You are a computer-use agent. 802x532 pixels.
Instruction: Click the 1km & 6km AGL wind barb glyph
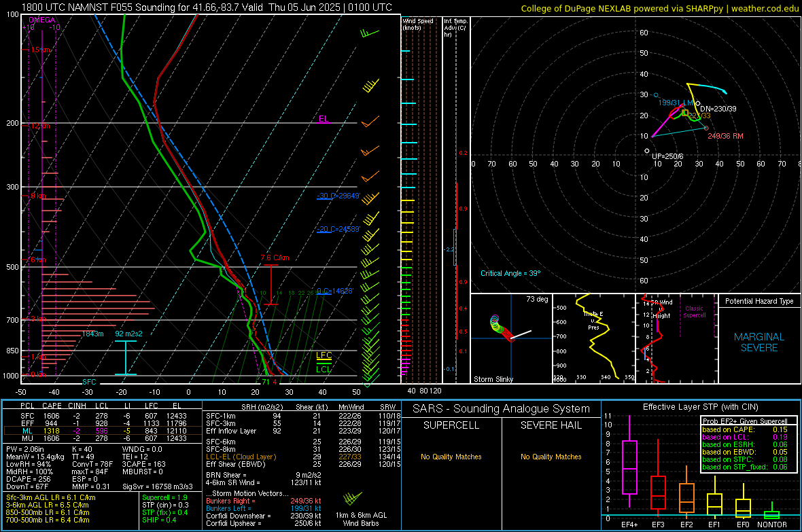[x=353, y=498]
